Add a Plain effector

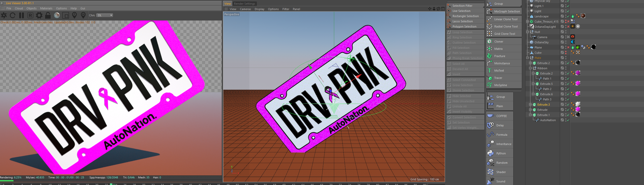point(500,106)
